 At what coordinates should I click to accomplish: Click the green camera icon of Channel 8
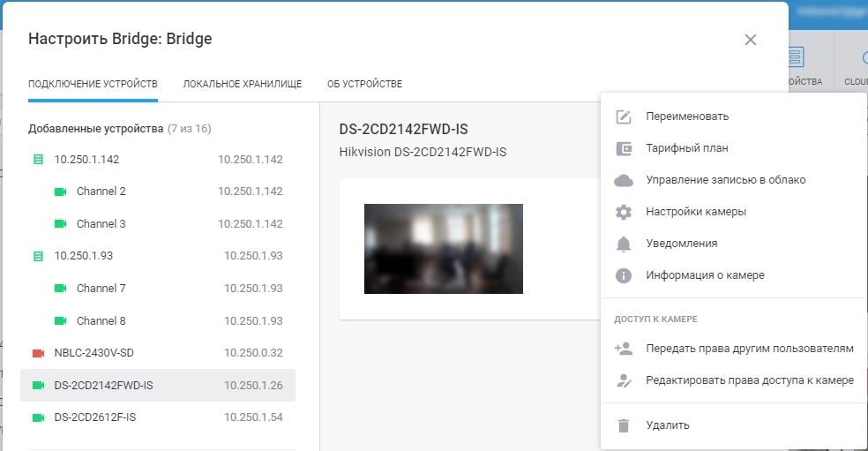pos(60,320)
